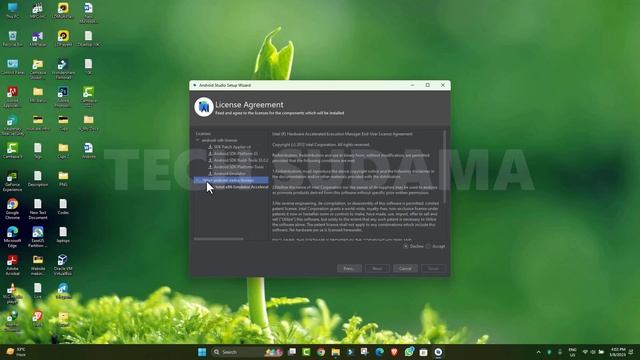
Task: Open the taskbar clock and date
Action: point(618,352)
